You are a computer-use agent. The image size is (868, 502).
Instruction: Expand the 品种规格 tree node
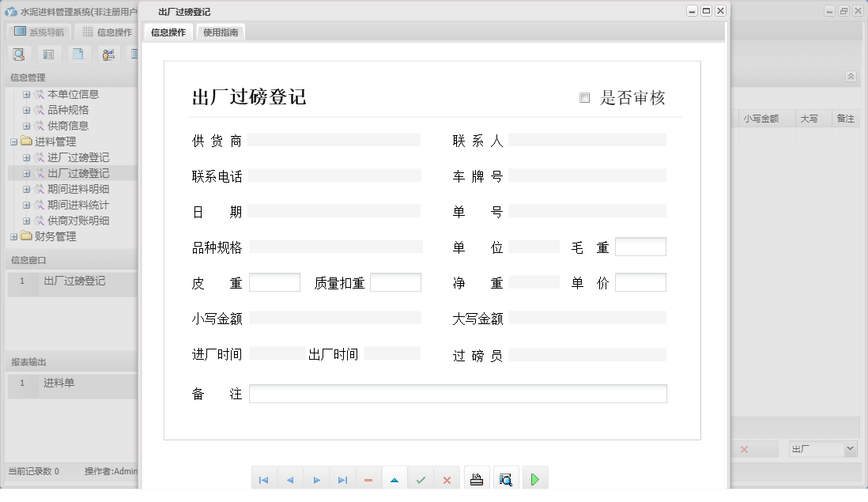tap(27, 110)
